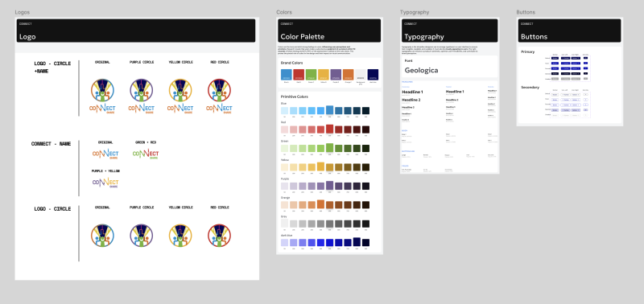
Task: Select the darkest swatch in the dark blue primitive row
Action: click(x=365, y=243)
